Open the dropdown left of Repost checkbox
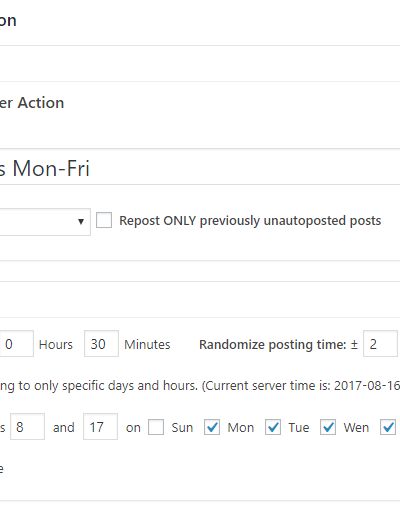The height and width of the screenshot is (514, 400). pos(45,222)
